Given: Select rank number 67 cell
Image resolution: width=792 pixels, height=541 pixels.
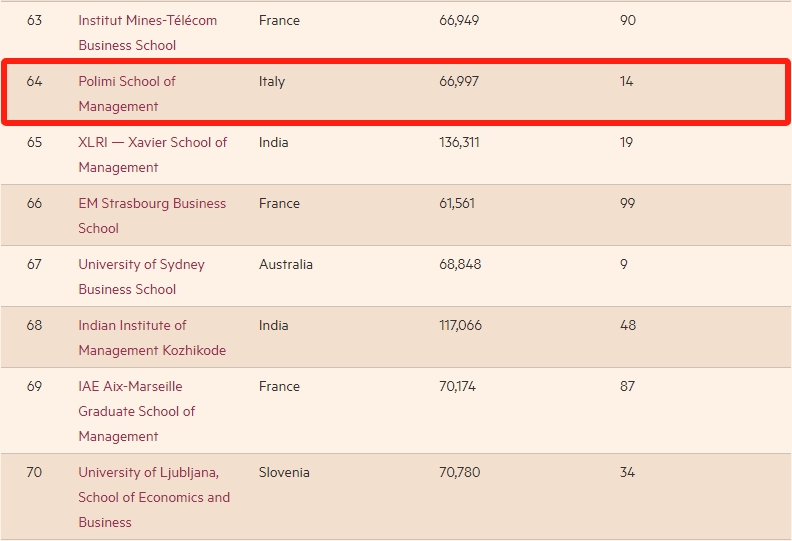Looking at the screenshot, I should (34, 264).
